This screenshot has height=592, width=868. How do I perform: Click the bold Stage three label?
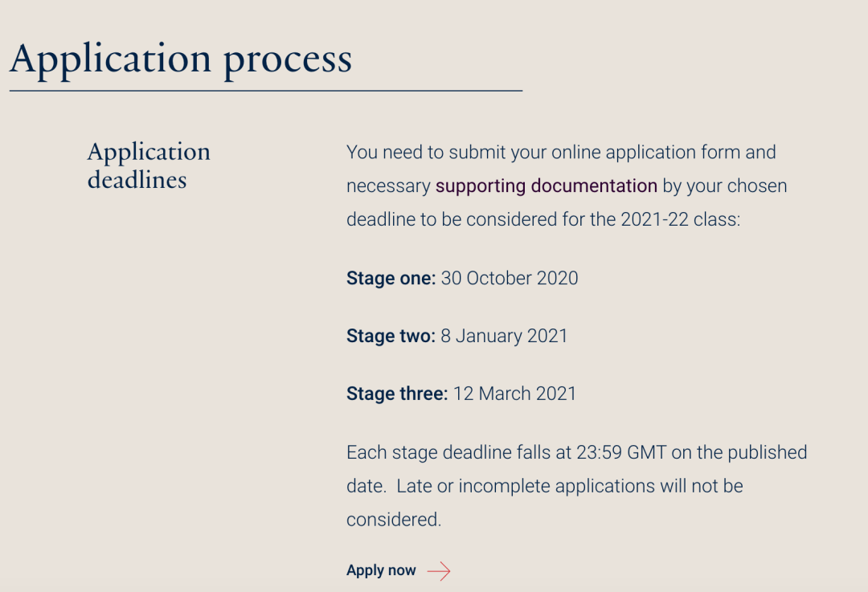coord(397,394)
